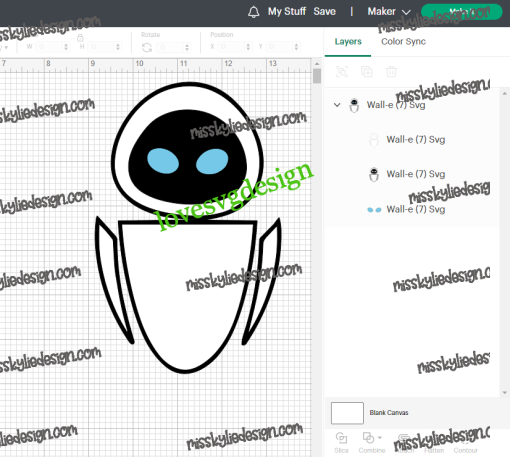Select the Wall-e (7) Svg group row
Screen dimensions: 510x457
(412, 105)
